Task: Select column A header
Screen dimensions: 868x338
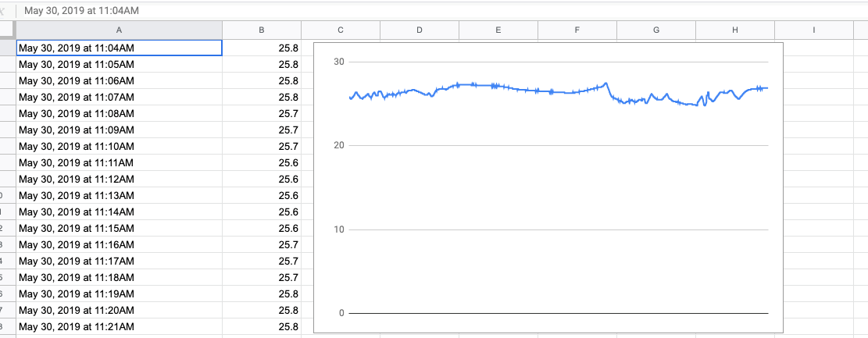Action: (119, 30)
